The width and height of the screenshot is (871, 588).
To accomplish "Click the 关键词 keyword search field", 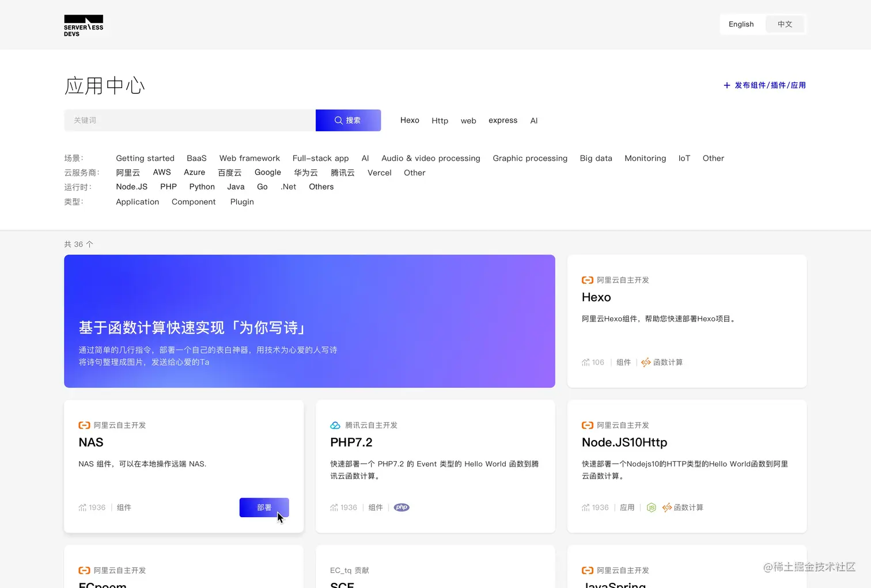I will [x=190, y=120].
